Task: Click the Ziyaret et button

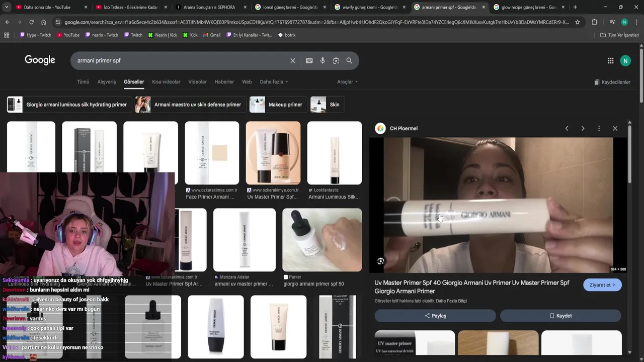Action: (602, 285)
